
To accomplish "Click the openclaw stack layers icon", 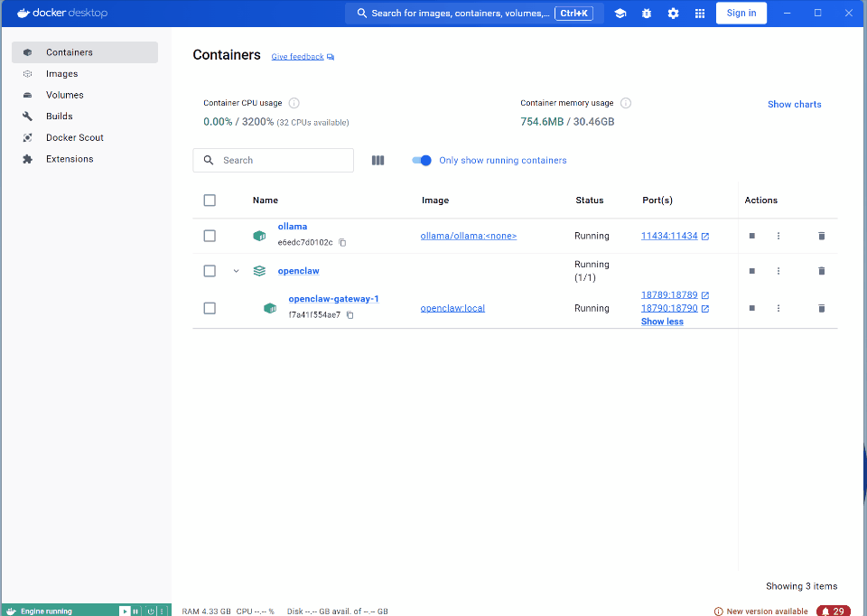I will point(259,271).
